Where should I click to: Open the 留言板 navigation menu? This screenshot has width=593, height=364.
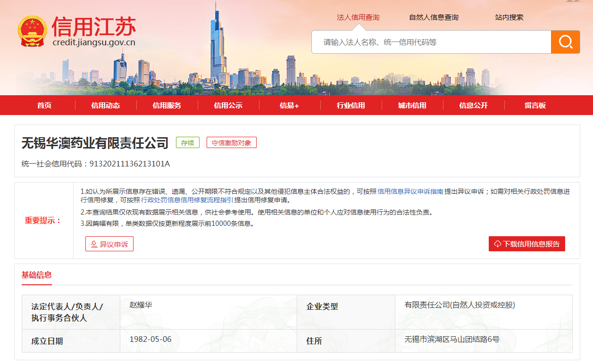(535, 105)
